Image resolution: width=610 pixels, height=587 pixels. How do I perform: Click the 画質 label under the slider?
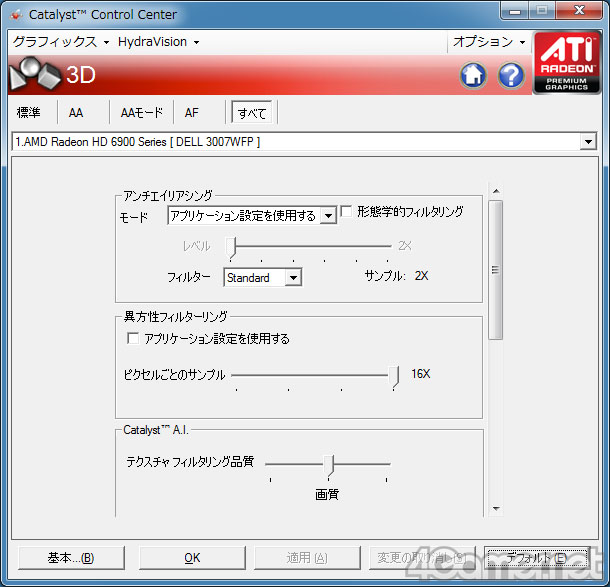coord(327,494)
